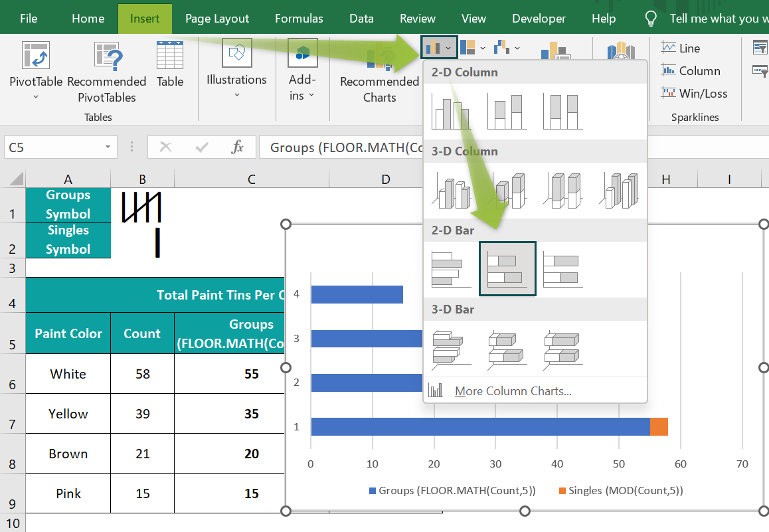
Task: Click Singles legend entry in chart
Action: point(621,490)
